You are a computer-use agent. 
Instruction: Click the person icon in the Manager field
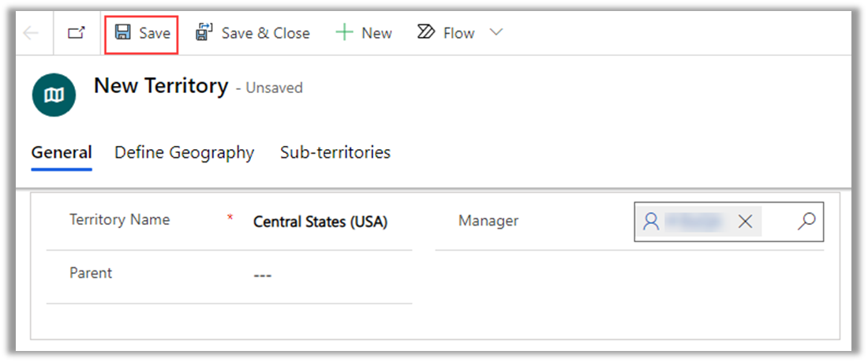(651, 222)
